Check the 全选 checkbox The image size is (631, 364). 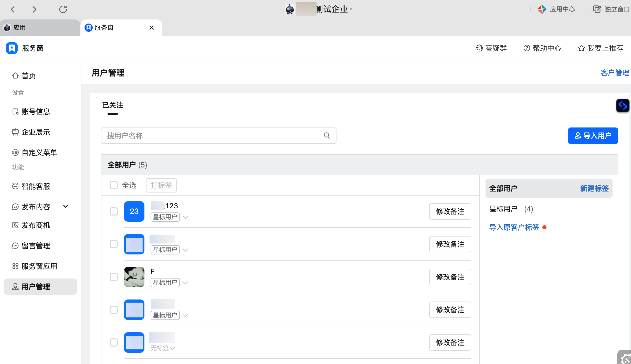pos(113,185)
